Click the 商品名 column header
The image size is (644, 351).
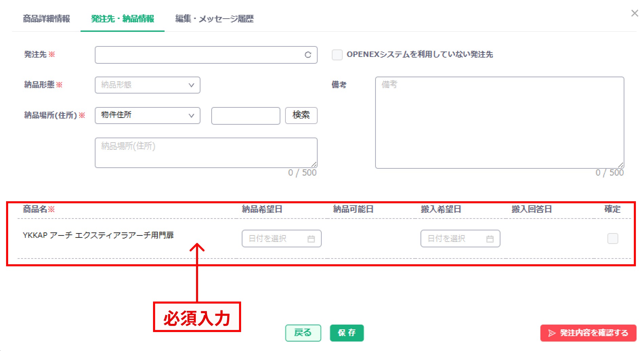click(39, 209)
